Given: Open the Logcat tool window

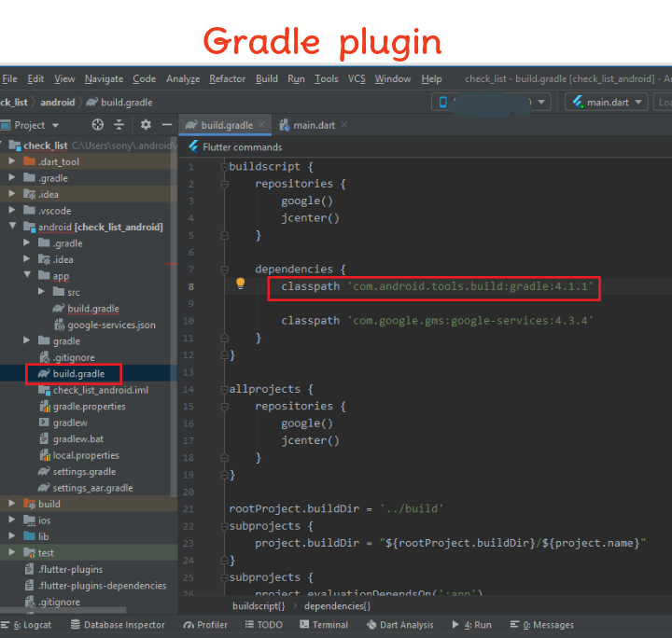Looking at the screenshot, I should (x=26, y=625).
